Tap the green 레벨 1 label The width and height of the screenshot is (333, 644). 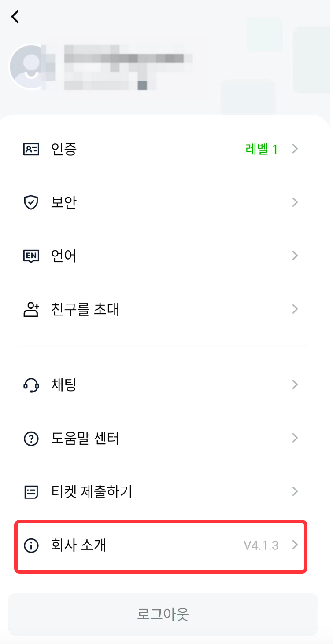262,150
